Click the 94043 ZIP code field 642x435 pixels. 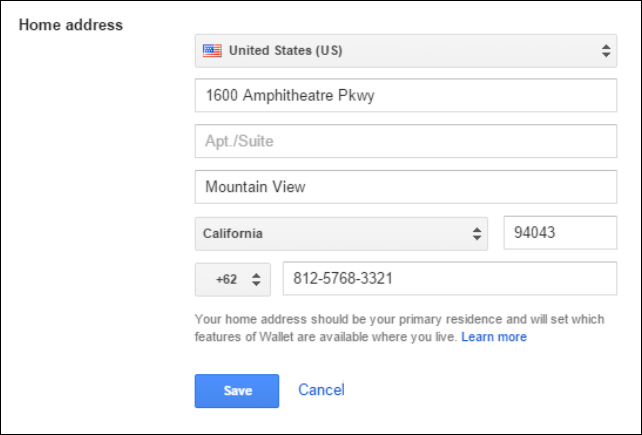point(560,233)
